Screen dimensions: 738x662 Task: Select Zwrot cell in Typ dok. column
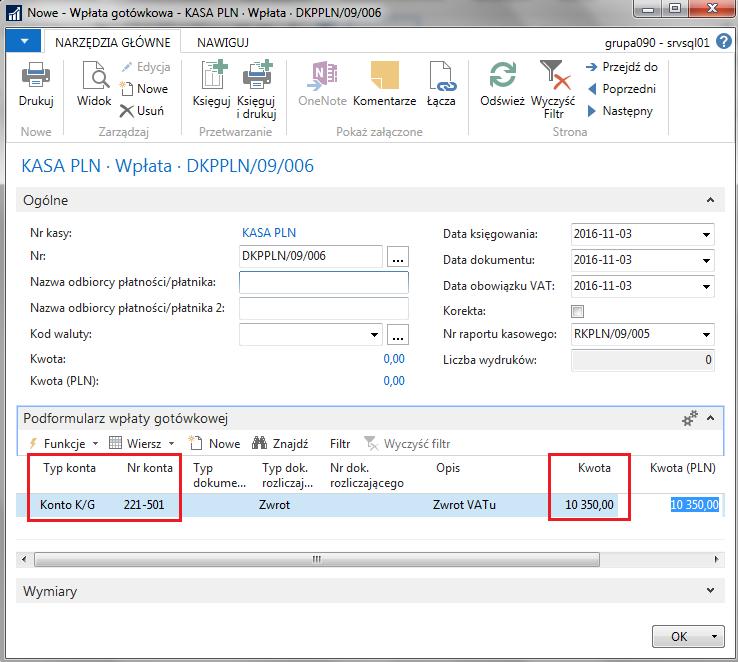tap(274, 505)
